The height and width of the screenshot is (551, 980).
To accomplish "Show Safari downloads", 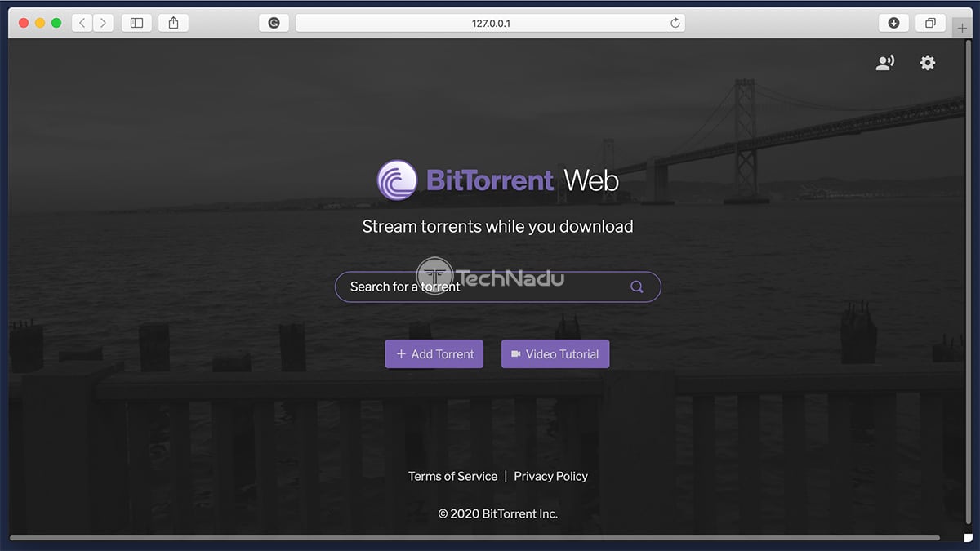I will [x=893, y=23].
